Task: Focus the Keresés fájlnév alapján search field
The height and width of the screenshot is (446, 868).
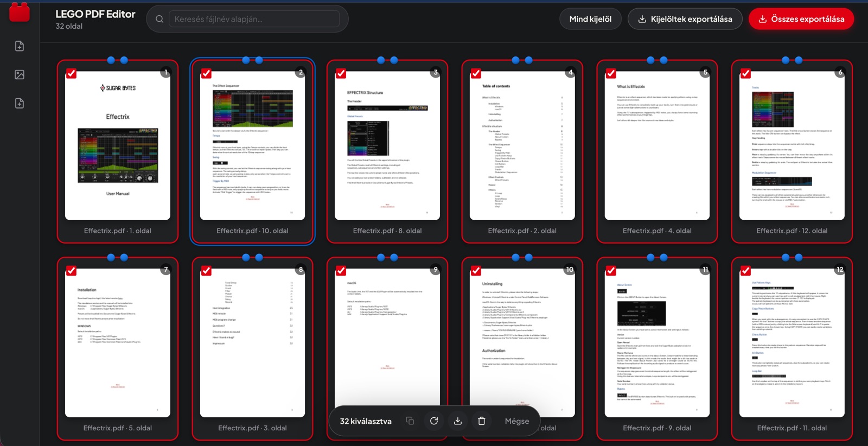Action: click(x=254, y=19)
